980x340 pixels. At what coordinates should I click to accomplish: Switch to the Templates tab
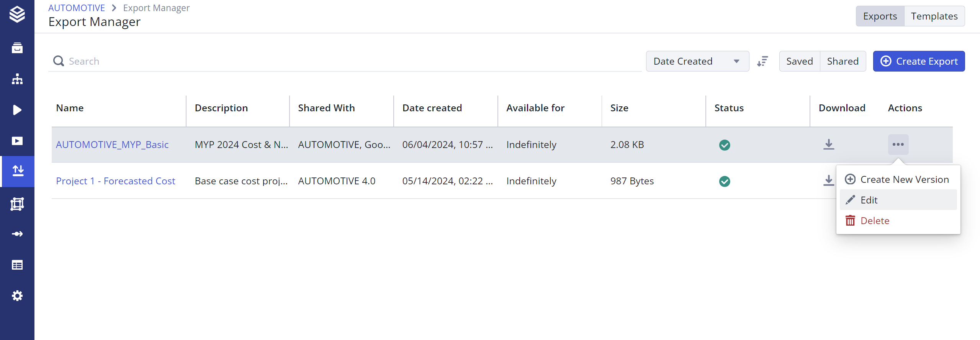(934, 16)
